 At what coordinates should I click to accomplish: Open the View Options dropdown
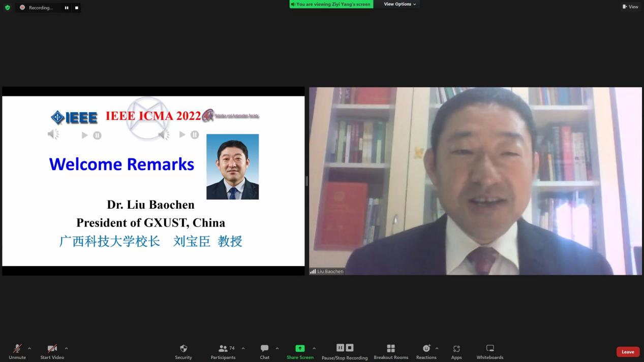pos(400,4)
